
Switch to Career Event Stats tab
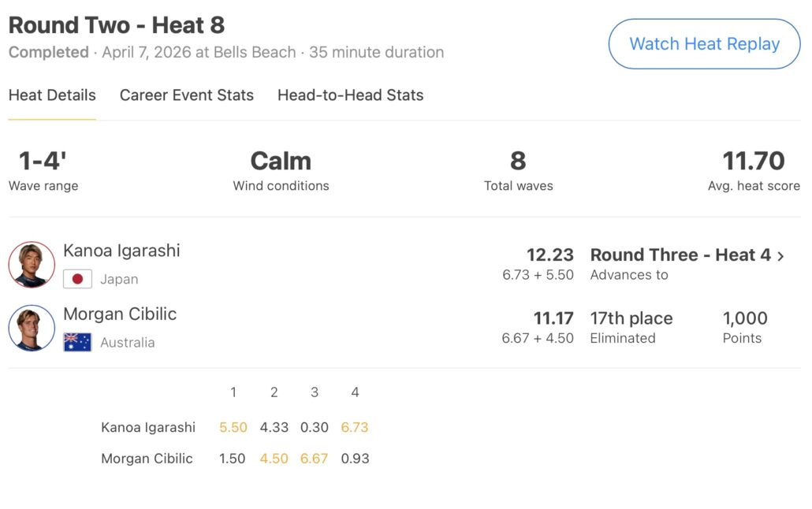pyautogui.click(x=187, y=95)
